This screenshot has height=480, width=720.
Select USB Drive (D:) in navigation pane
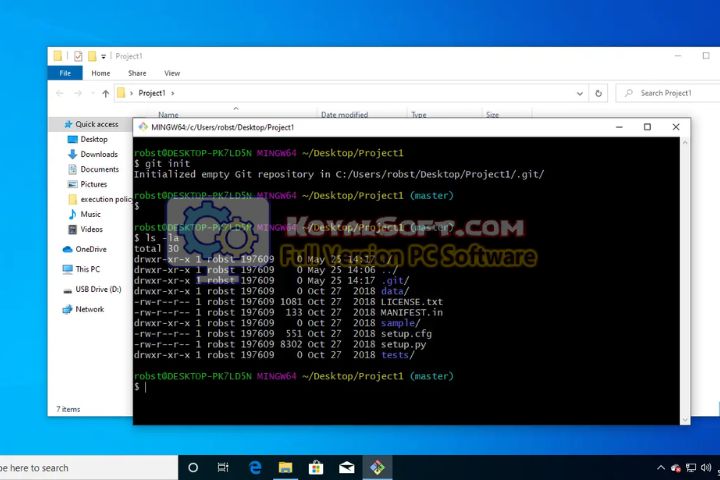tap(98, 289)
